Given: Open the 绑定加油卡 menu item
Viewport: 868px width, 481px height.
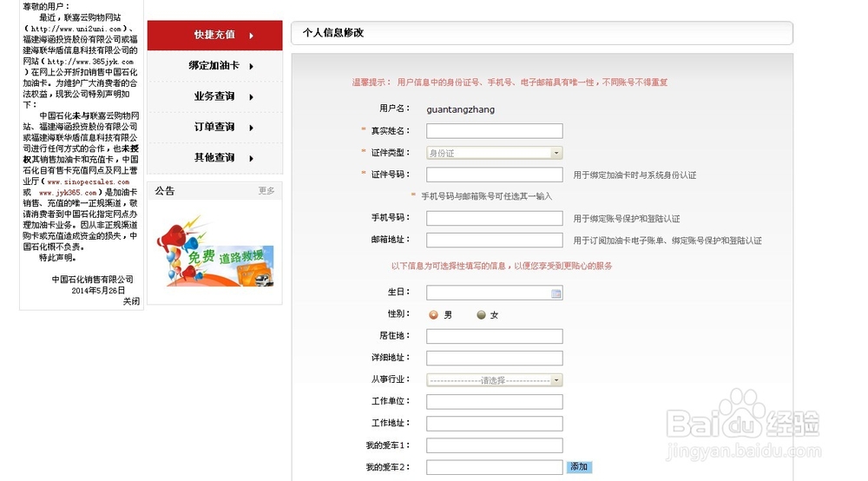Looking at the screenshot, I should coord(214,66).
